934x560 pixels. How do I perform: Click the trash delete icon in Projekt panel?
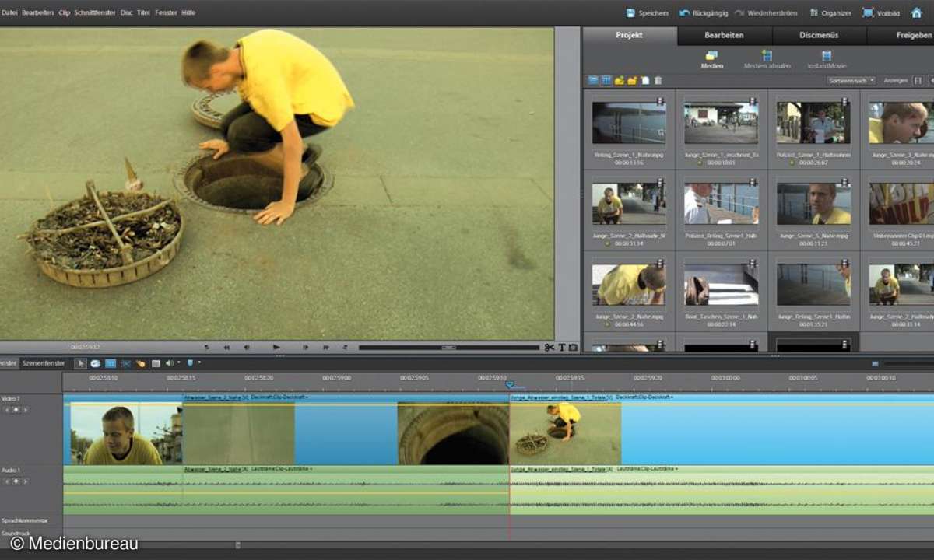click(658, 80)
